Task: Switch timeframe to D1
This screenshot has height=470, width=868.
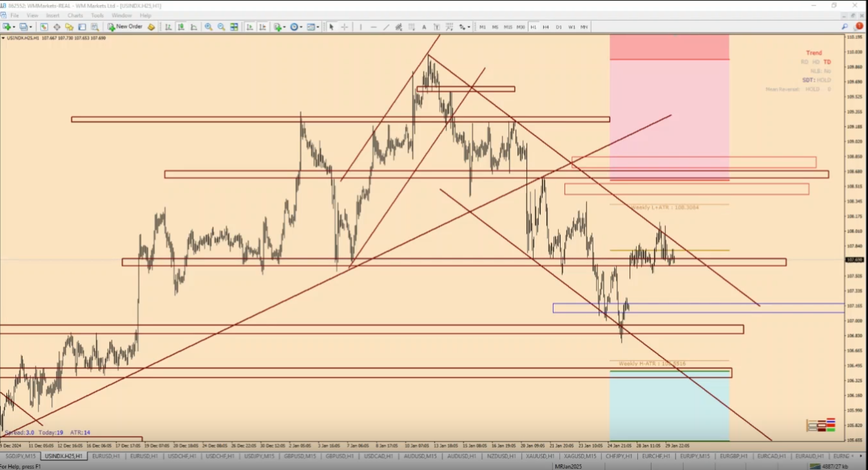Action: (x=559, y=27)
